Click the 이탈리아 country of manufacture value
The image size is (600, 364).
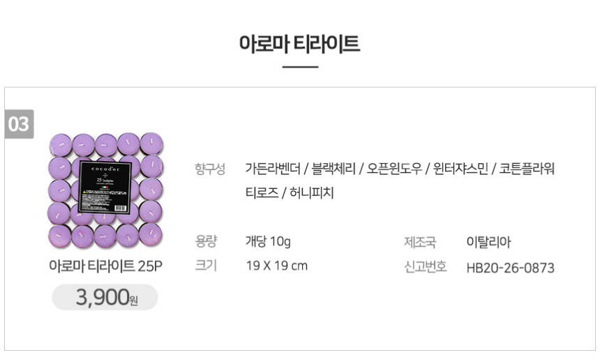click(x=488, y=242)
